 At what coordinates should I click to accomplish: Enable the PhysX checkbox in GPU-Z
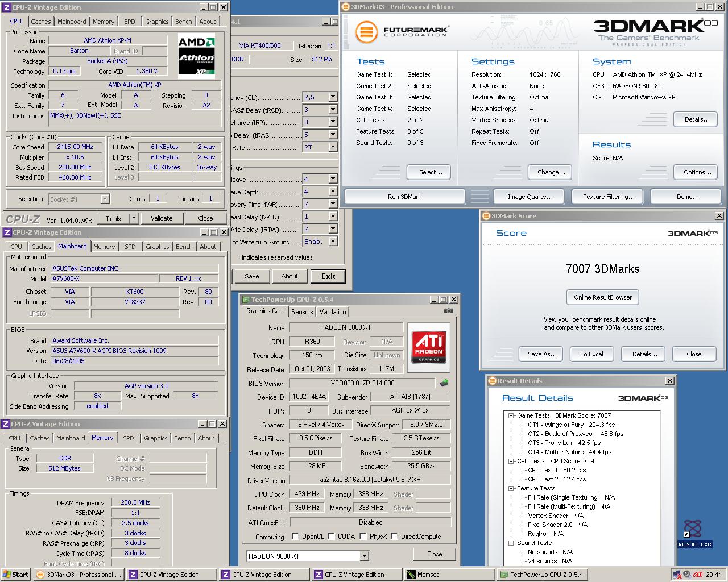[x=363, y=536]
